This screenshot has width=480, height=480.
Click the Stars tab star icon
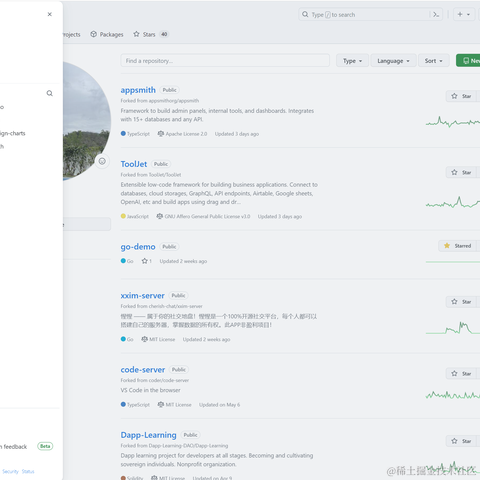pos(136,34)
